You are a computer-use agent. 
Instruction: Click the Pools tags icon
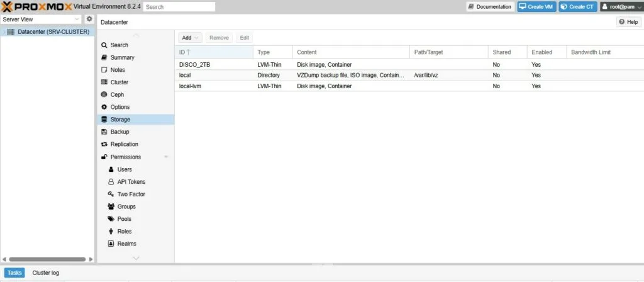pos(111,218)
